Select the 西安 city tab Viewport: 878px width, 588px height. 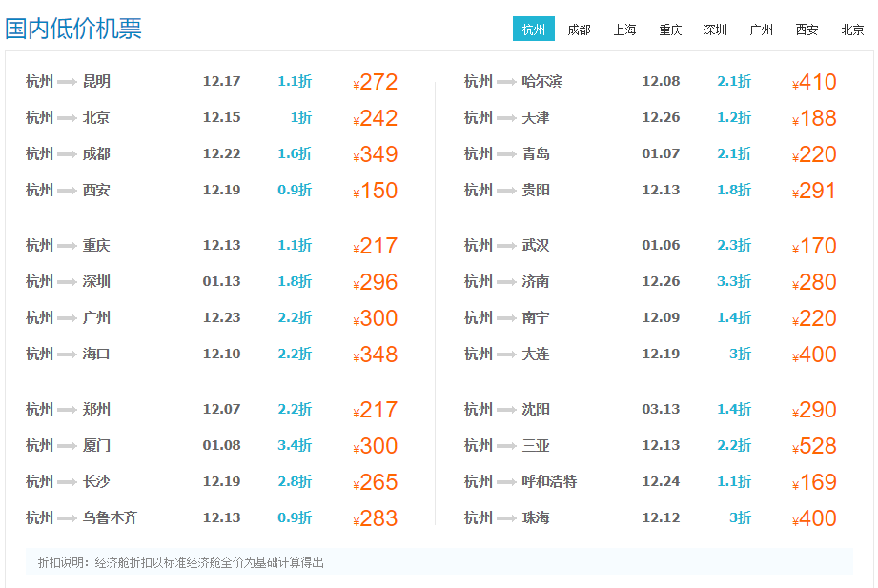tap(807, 30)
